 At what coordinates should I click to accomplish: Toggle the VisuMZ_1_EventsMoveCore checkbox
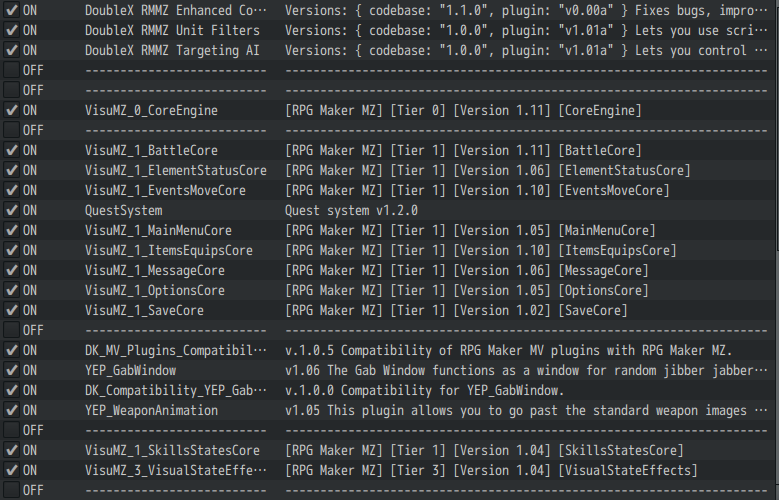coord(11,190)
